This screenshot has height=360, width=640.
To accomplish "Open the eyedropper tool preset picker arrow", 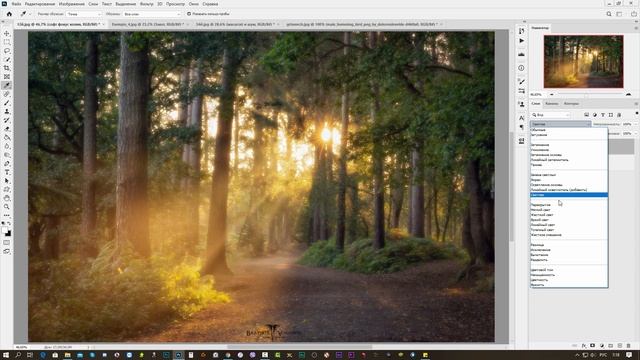I will [x=30, y=14].
